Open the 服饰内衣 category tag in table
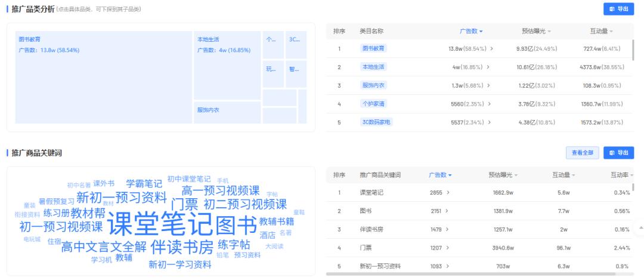Image resolution: width=644 pixels, height=280 pixels. pos(373,85)
